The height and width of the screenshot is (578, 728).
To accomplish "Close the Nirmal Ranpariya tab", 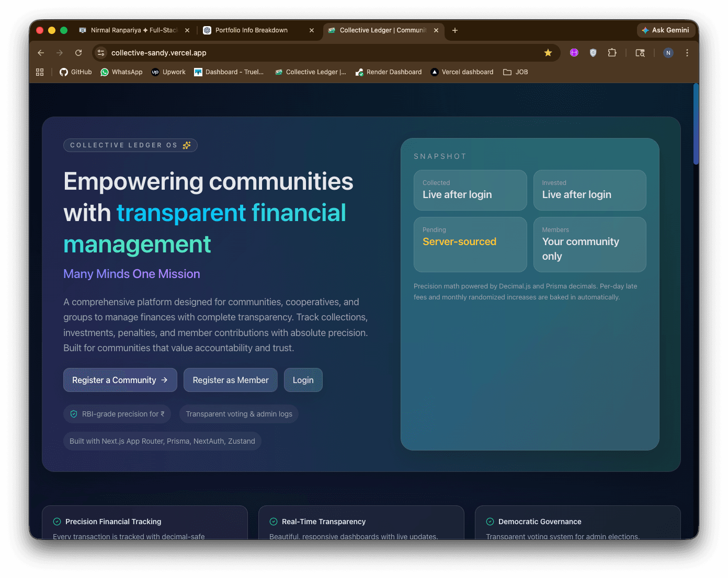I will tap(187, 30).
